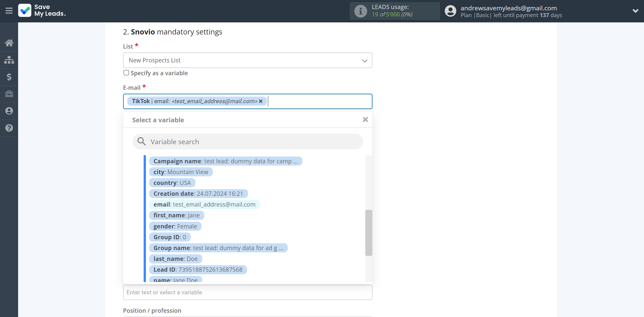
Task: Select the Group ID: 0 variable
Action: point(170,237)
